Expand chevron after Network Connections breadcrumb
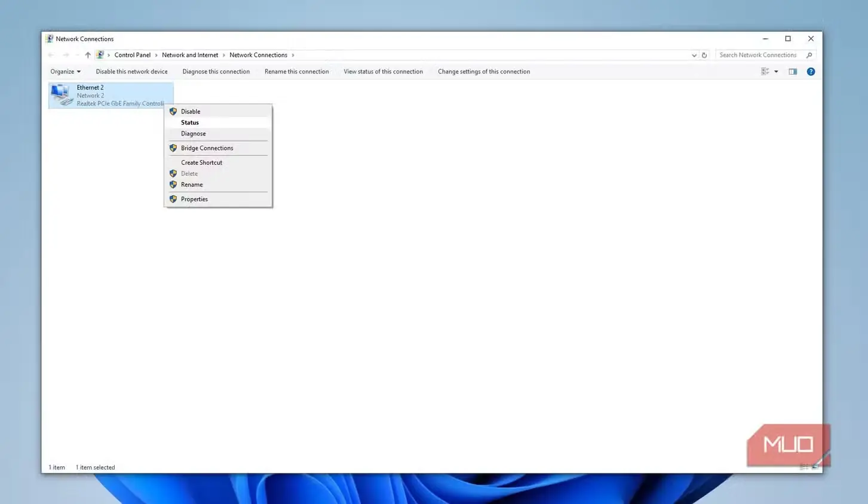This screenshot has height=504, width=868. [293, 55]
